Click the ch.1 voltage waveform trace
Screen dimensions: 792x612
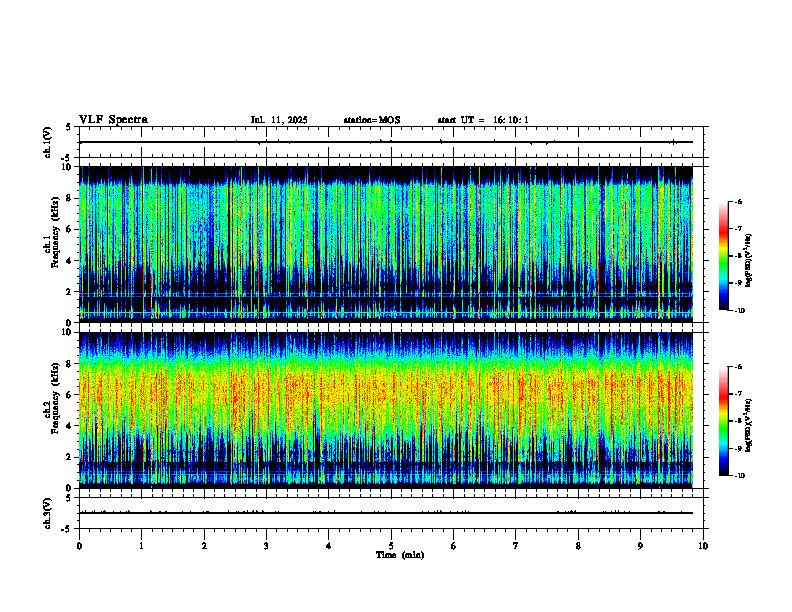(386, 142)
